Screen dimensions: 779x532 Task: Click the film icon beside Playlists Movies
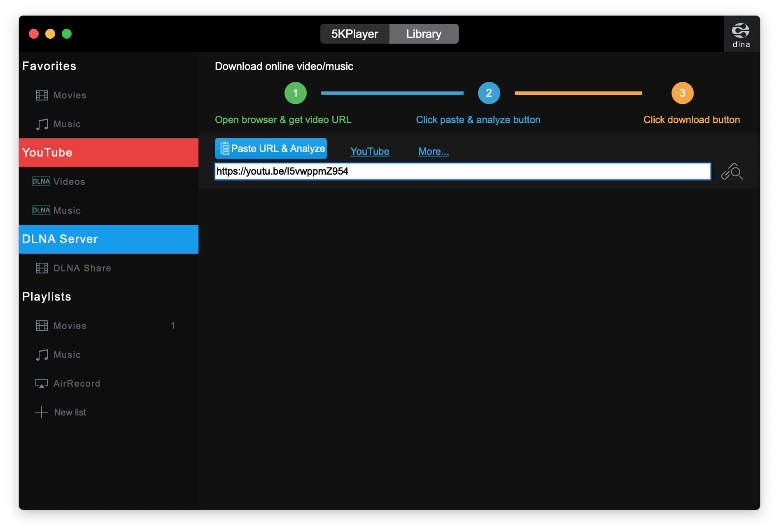click(42, 326)
